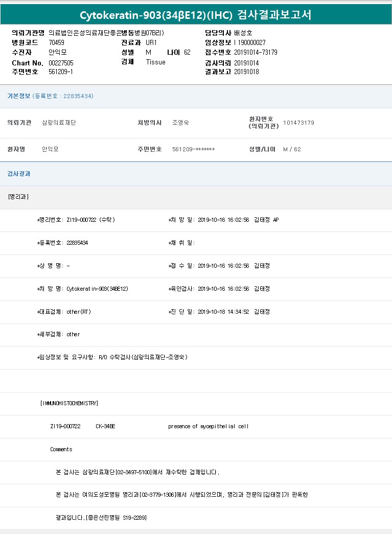Select the 진단일 2019-10-18 14:34:52 timestamp

tap(223, 312)
